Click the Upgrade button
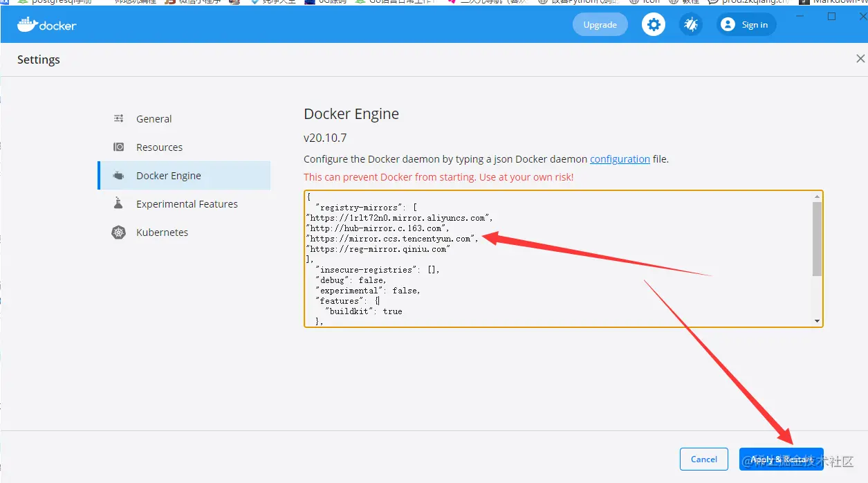 pyautogui.click(x=600, y=25)
